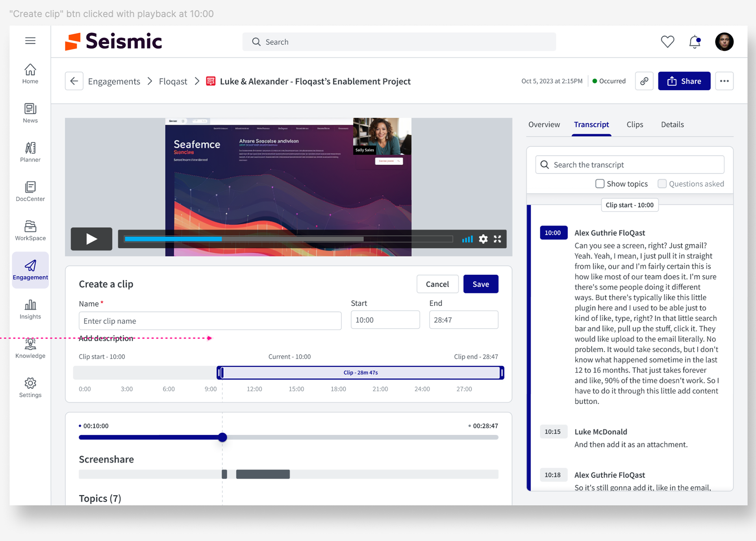
Task: Adjust video volume bars
Action: [x=467, y=239]
